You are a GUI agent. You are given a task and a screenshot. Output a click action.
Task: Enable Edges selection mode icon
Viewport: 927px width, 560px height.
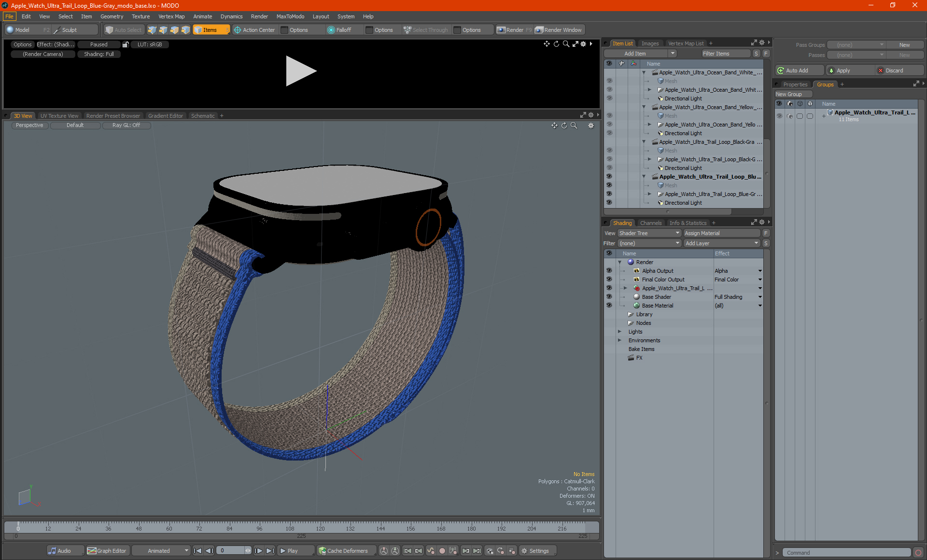163,30
